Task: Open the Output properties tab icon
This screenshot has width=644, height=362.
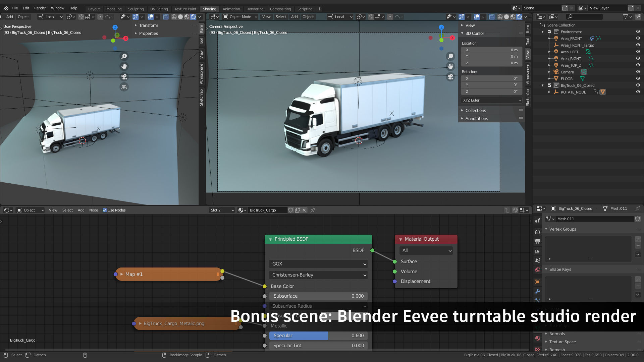Action: (538, 241)
